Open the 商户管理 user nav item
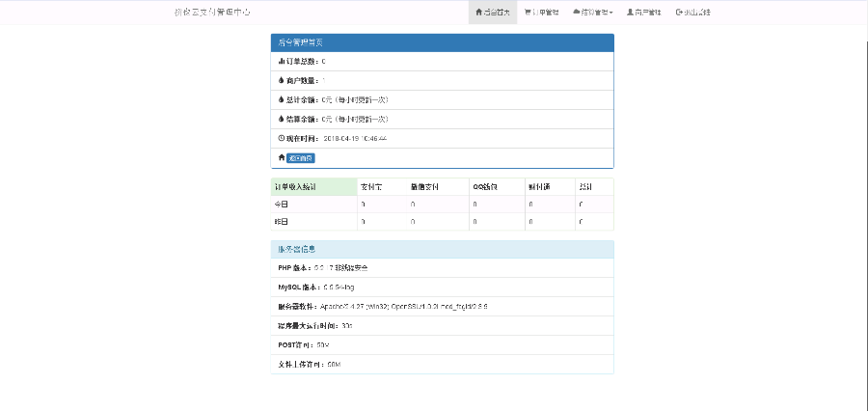Image resolution: width=868 pixels, height=411 pixels. click(644, 13)
